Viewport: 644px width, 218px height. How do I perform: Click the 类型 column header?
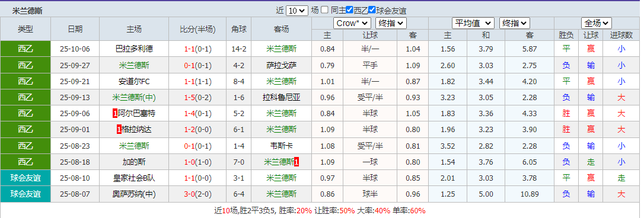(25, 29)
